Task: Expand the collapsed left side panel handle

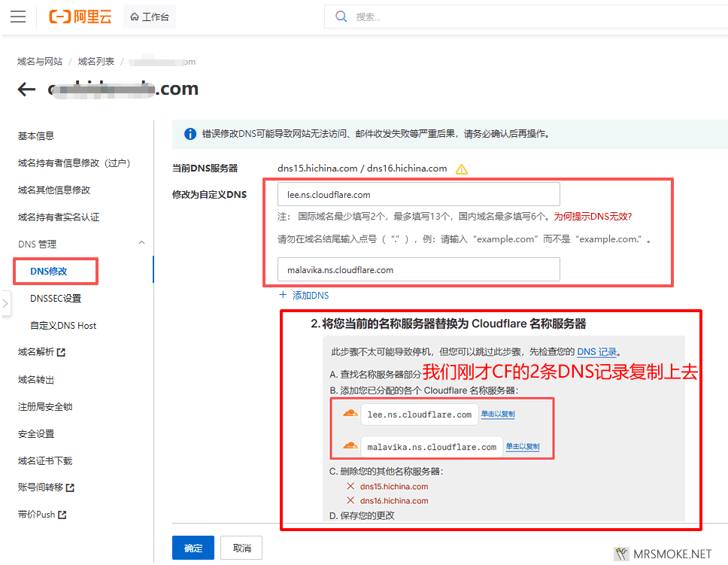Action: [x=5, y=304]
